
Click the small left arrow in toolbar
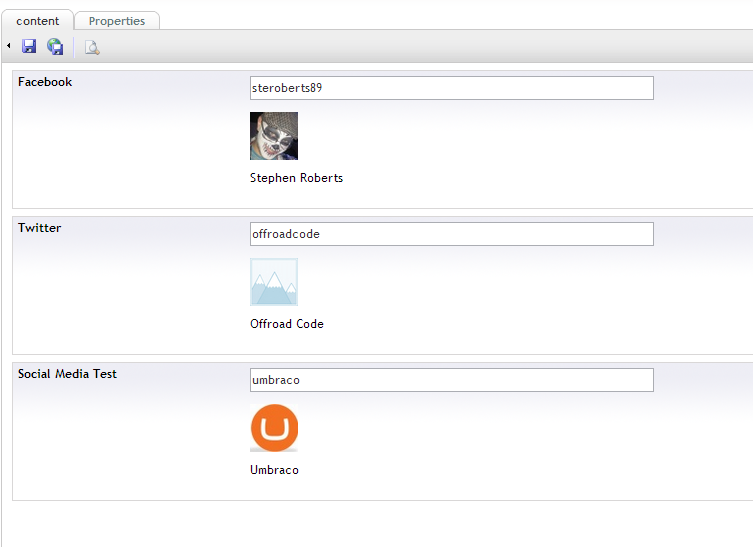[x=9, y=46]
